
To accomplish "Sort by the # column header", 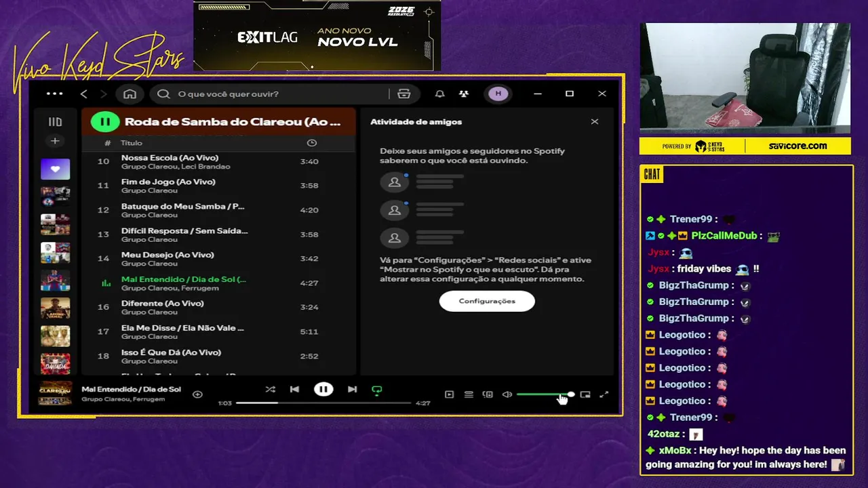I will point(107,143).
